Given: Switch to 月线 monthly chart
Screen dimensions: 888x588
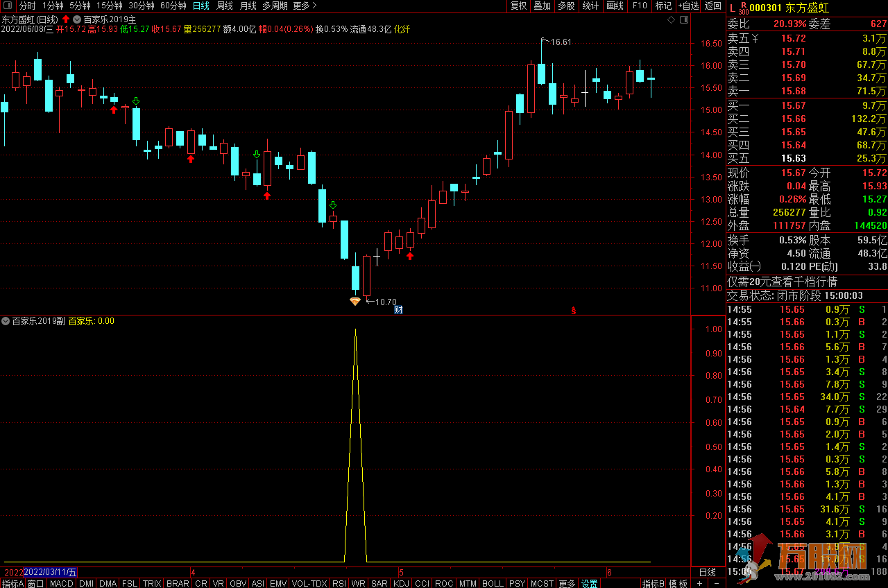Looking at the screenshot, I should 248,6.
